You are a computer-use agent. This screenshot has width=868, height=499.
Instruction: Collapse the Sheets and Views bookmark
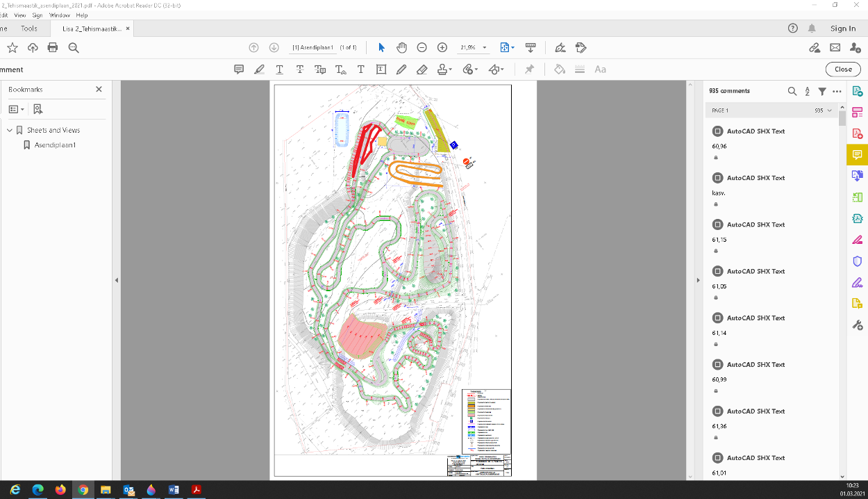[10, 130]
